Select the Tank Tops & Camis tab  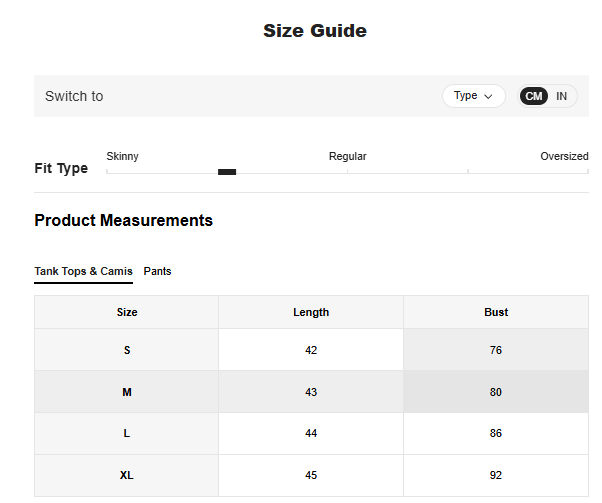(83, 271)
